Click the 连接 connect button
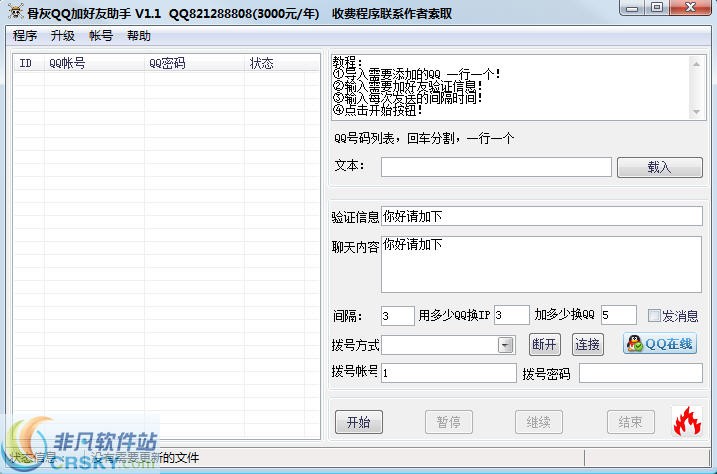This screenshot has height=474, width=717. click(x=588, y=344)
